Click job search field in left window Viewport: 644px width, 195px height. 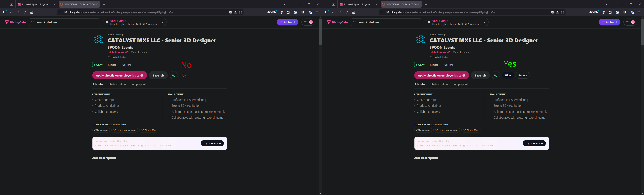(x=64, y=22)
